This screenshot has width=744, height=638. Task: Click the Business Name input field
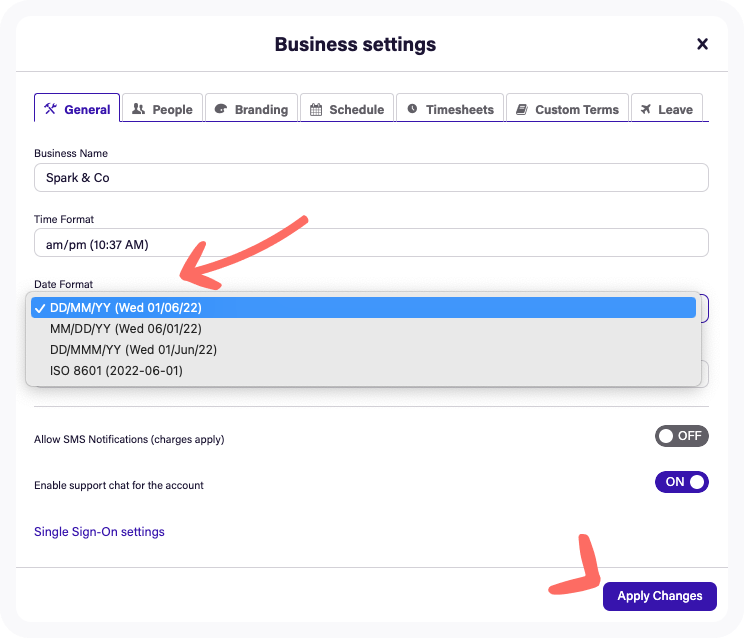tap(370, 178)
